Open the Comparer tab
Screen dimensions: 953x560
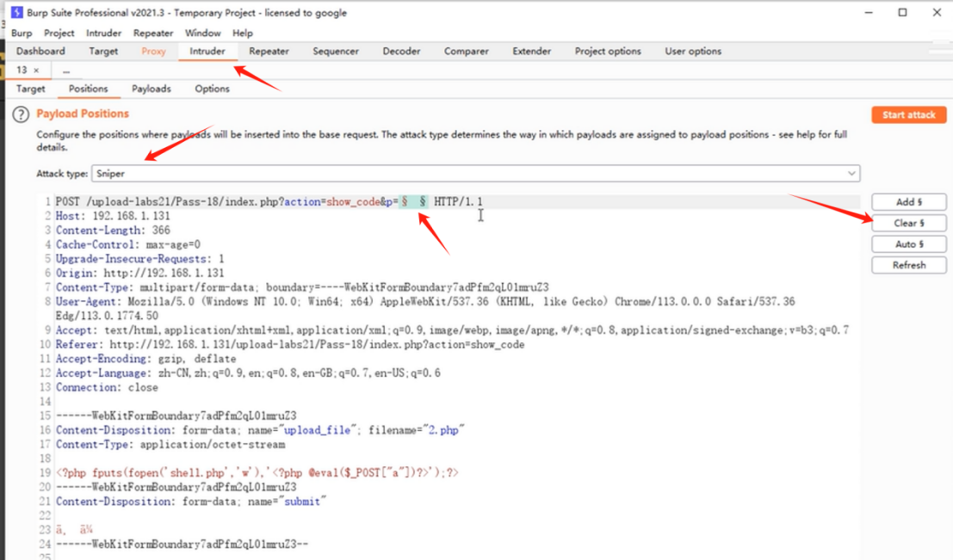(x=466, y=51)
